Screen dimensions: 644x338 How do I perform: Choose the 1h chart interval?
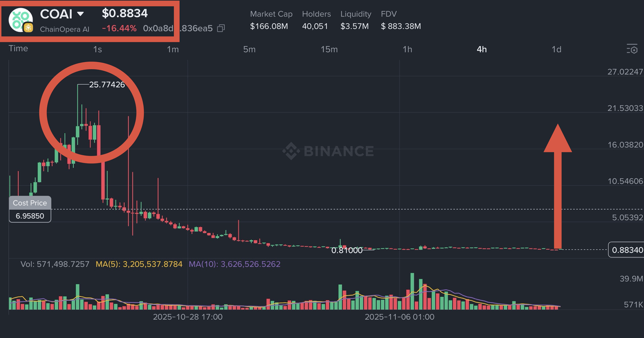point(407,49)
